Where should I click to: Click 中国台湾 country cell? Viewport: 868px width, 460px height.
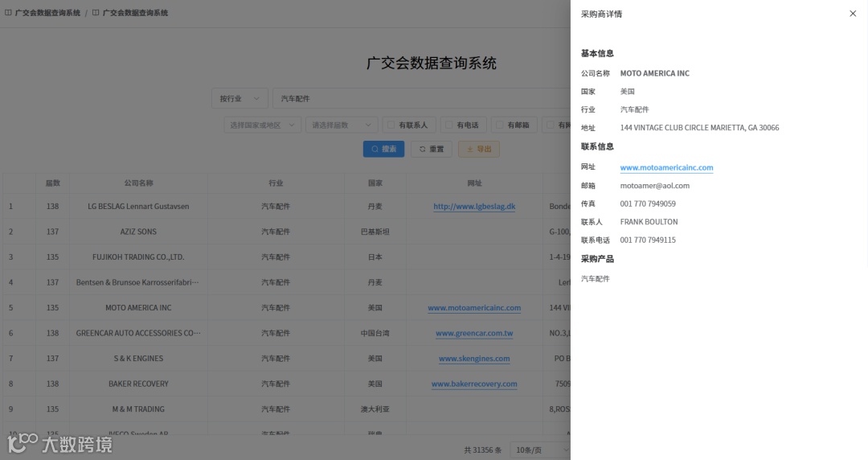[375, 333]
